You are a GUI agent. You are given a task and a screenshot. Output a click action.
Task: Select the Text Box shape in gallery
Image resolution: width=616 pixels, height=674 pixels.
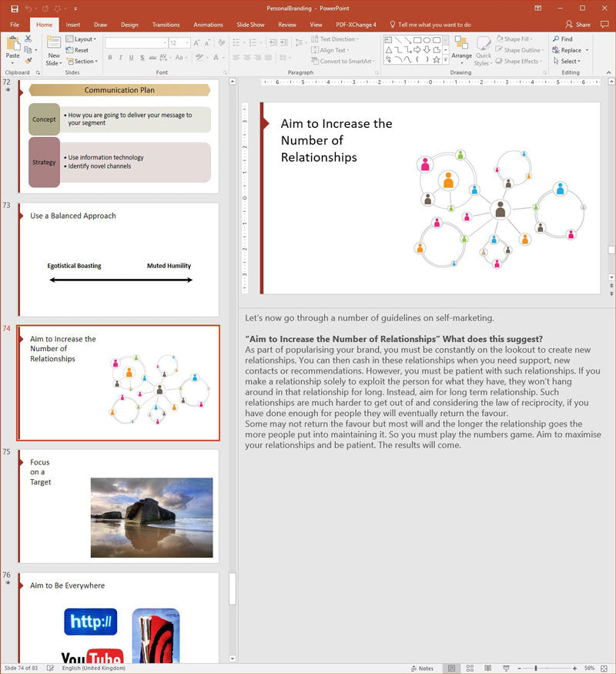388,40
